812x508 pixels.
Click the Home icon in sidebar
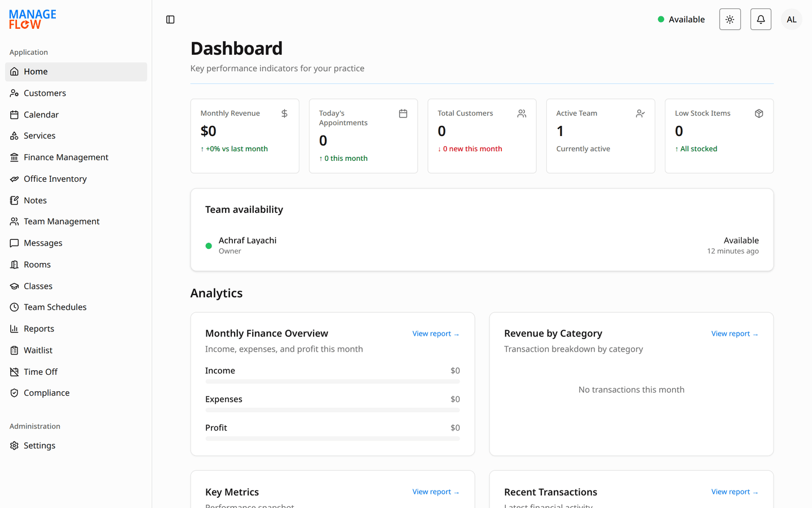(14, 72)
